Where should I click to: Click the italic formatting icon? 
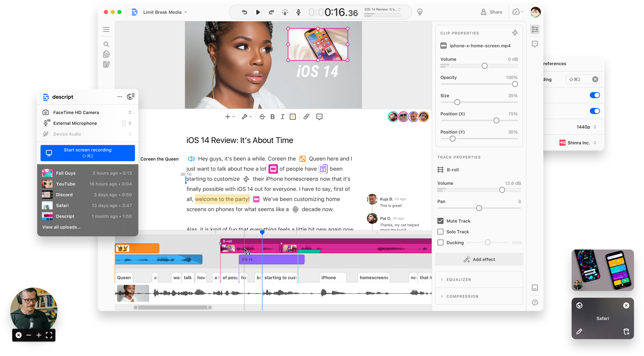[282, 117]
